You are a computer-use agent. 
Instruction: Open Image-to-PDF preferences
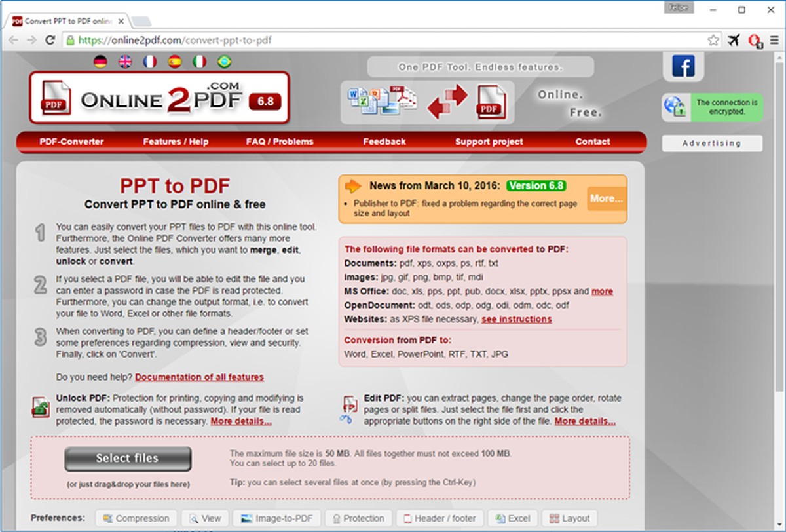[277, 518]
